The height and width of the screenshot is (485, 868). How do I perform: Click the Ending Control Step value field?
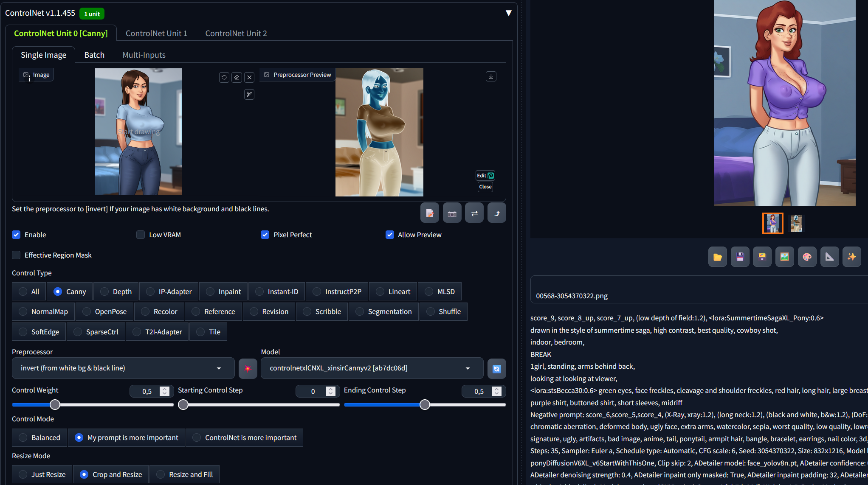tap(479, 391)
